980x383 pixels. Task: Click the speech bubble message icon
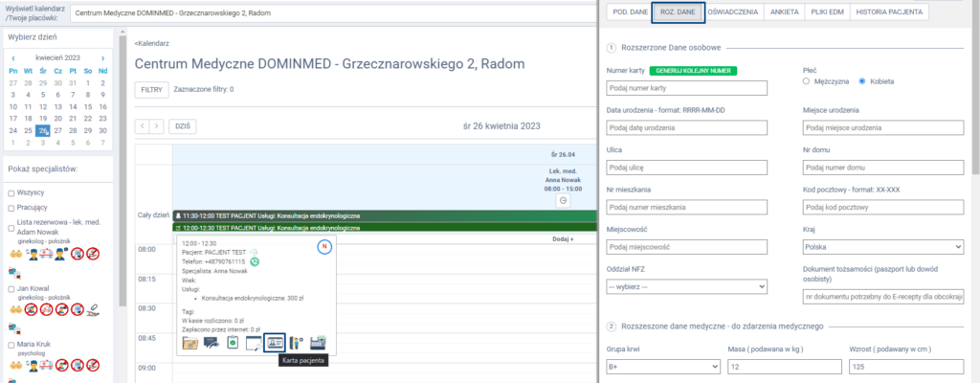211,342
